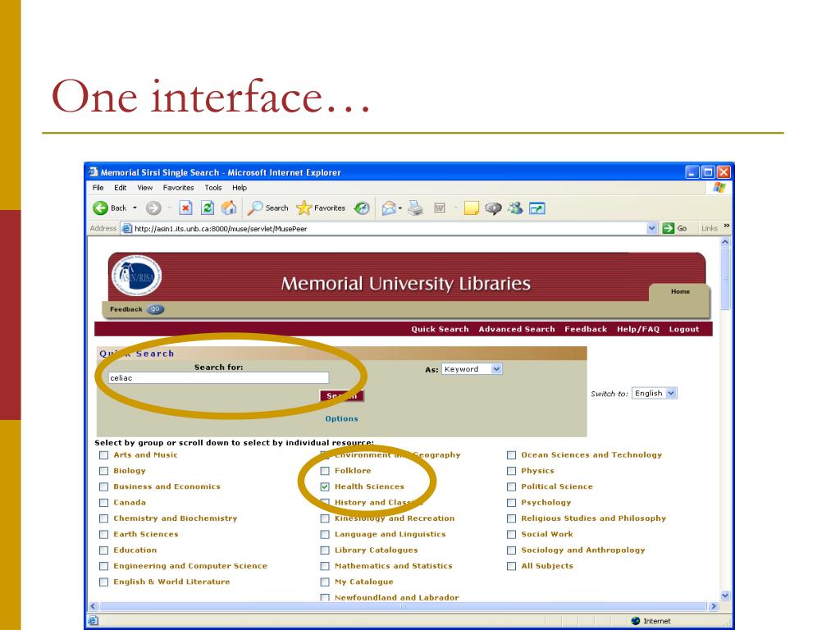Open the Options link
This screenshot has width=840, height=630.
point(341,418)
